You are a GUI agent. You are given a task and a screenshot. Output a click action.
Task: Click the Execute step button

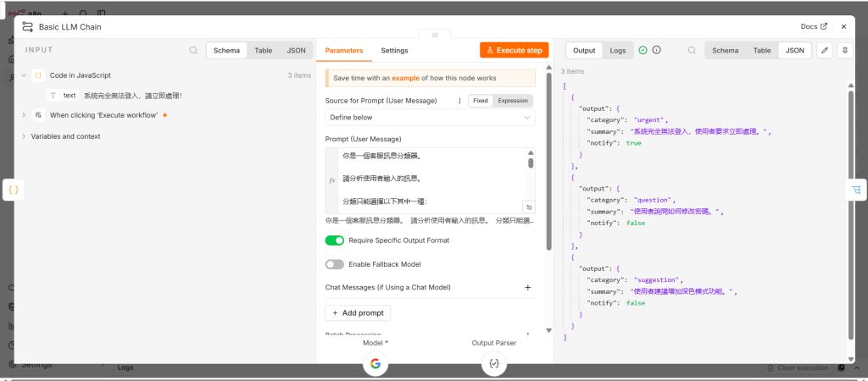click(515, 50)
